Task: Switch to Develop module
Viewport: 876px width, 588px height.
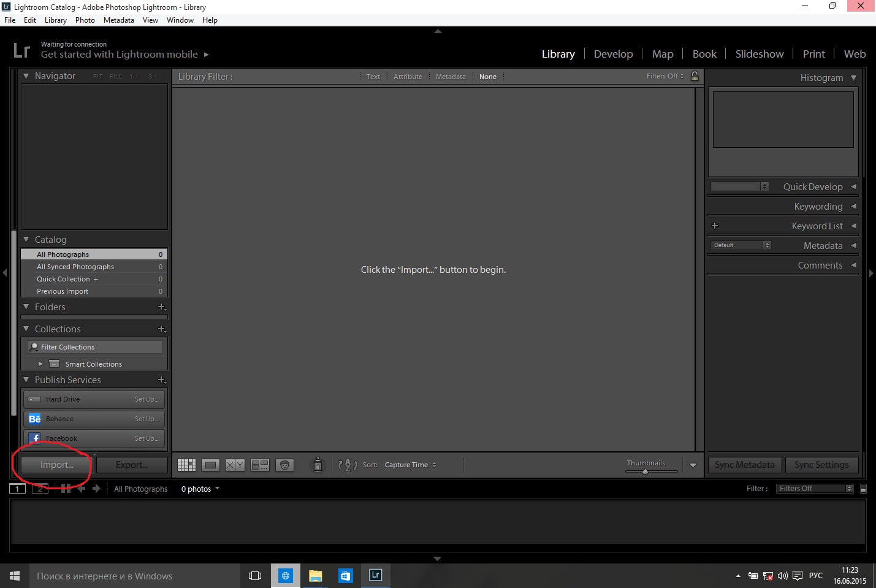Action: (x=613, y=54)
